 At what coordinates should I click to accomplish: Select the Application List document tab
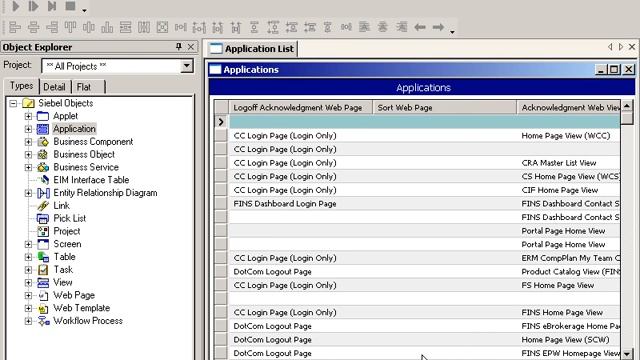[253, 49]
